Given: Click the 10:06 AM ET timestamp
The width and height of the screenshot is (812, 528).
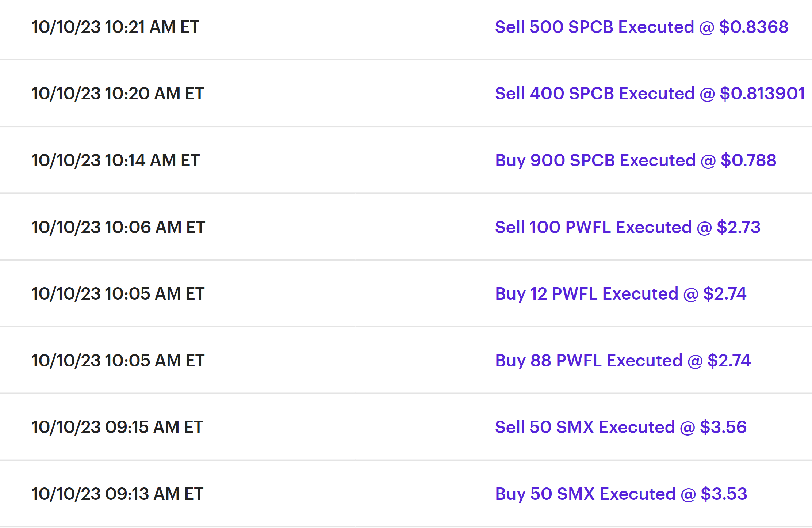Looking at the screenshot, I should (118, 227).
